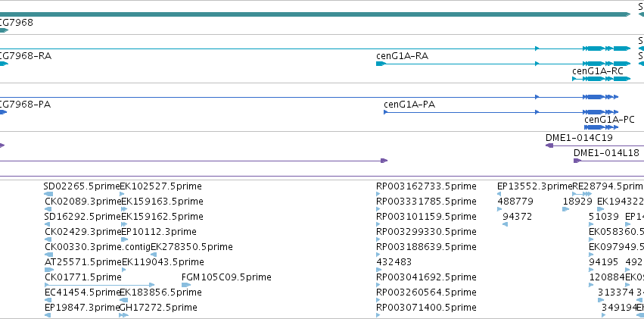This screenshot has height=319, width=644.
Task: Click the long teal gene span bar
Action: [315, 14]
